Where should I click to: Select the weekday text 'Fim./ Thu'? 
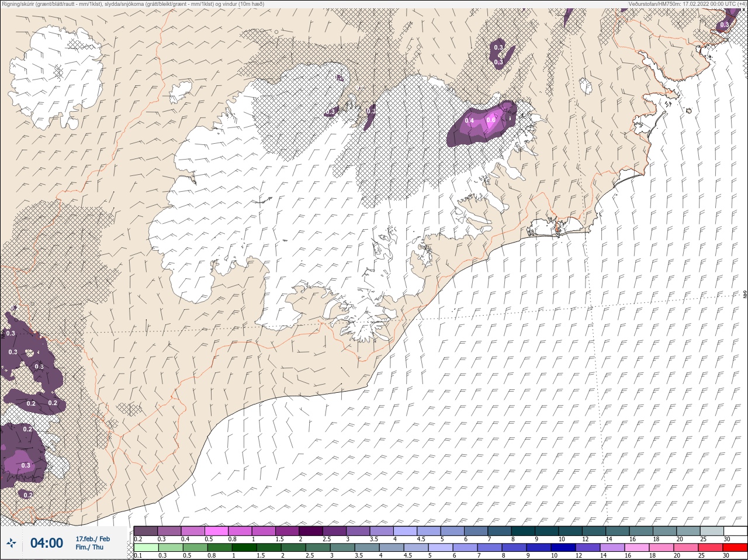(89, 547)
